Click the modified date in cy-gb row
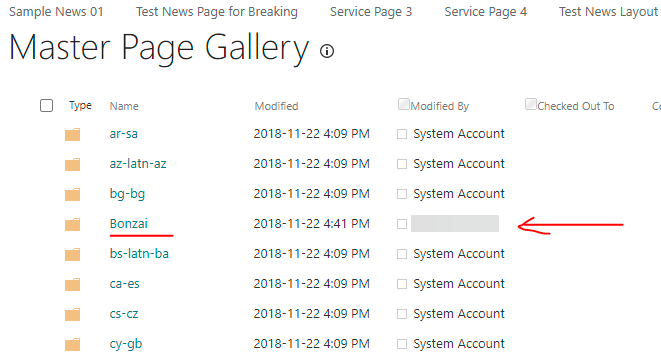Screen dimensions: 661x362 click(312, 343)
